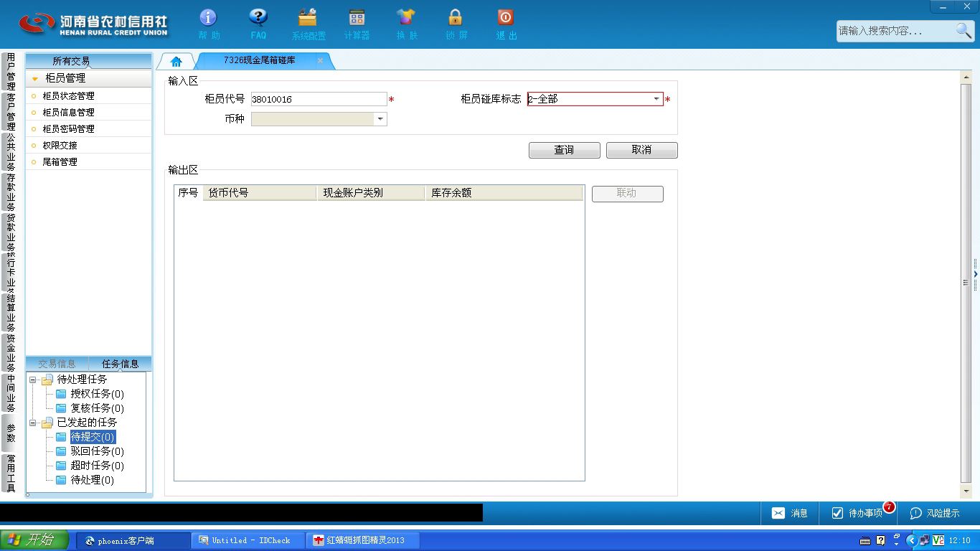Go to the home tab icon
This screenshot has width=980, height=551.
[176, 61]
